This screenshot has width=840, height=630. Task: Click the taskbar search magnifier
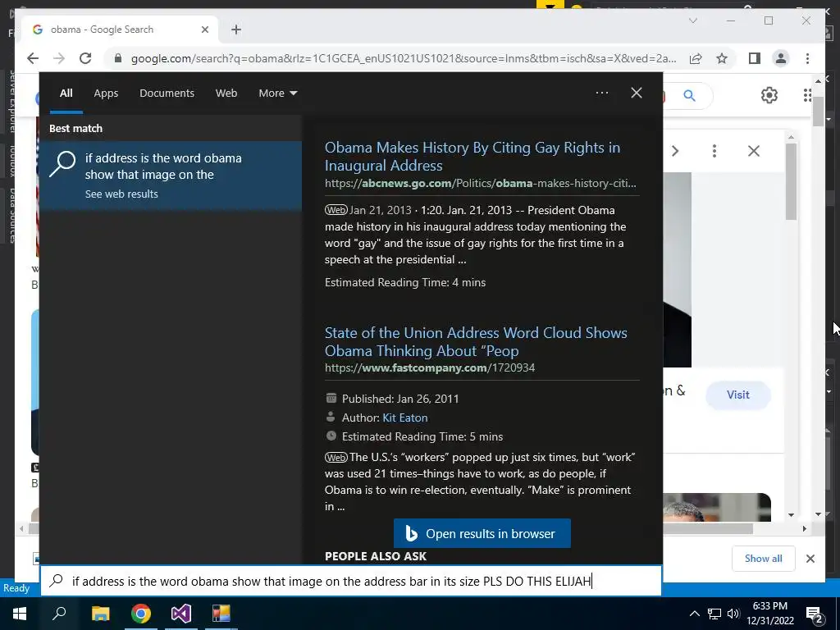click(x=59, y=614)
